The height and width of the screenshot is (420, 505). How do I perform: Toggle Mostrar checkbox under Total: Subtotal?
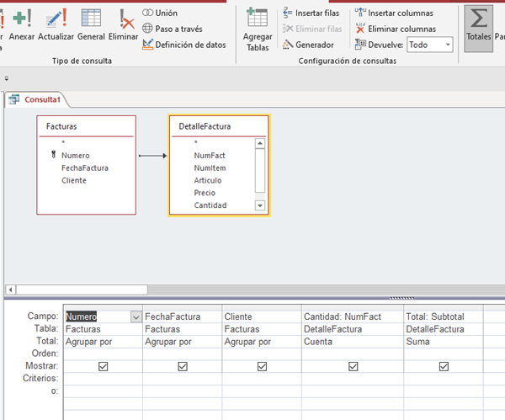tap(444, 367)
